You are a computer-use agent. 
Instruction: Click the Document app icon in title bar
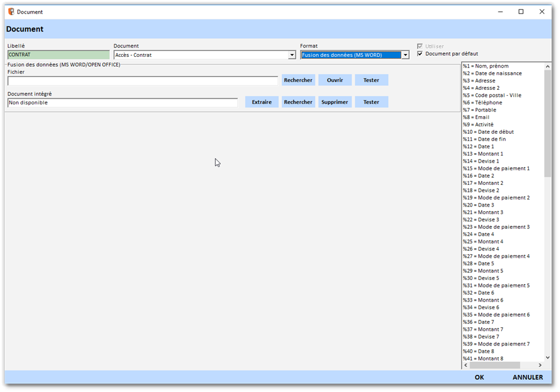point(11,12)
